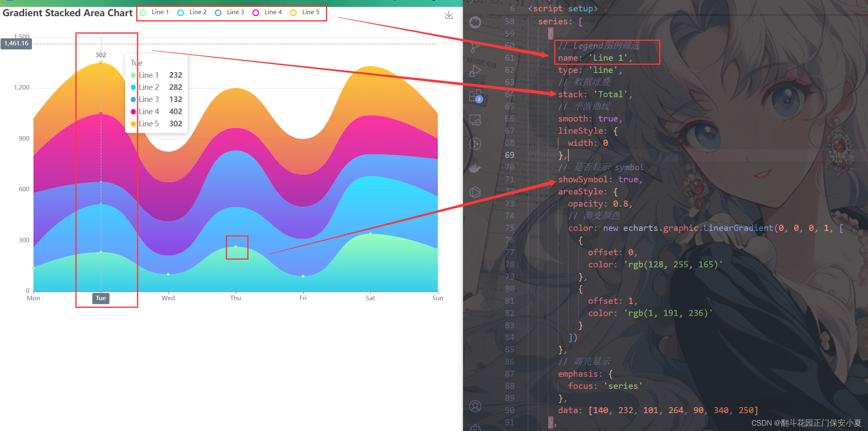Toggle Line 1 series in the chart legend
868x431 pixels.
pos(154,12)
